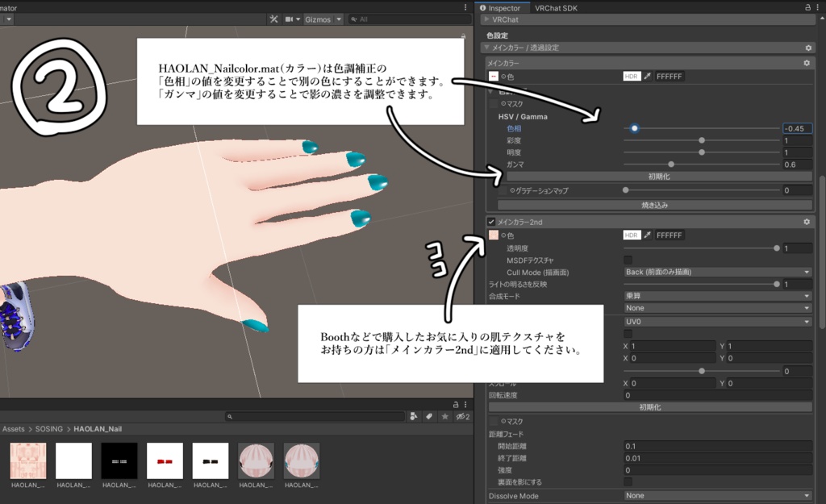Click the FFFFFF main color swatch
This screenshot has width=826, height=504.
pos(669,76)
